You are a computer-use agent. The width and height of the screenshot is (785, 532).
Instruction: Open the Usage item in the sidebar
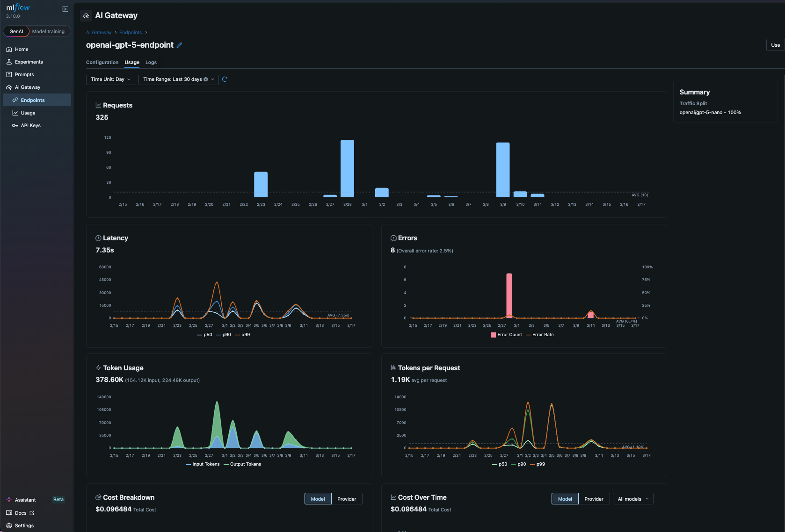[x=27, y=113]
